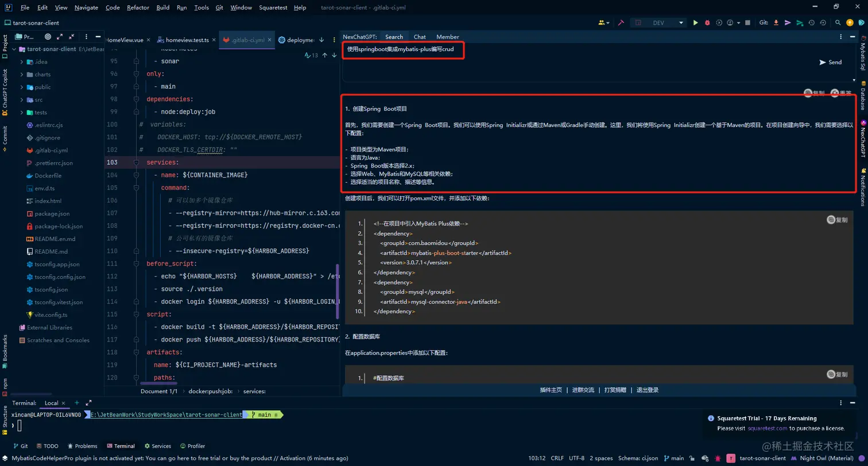Select opened file target icon in Project panel
This screenshot has width=868, height=466.
[48, 36]
